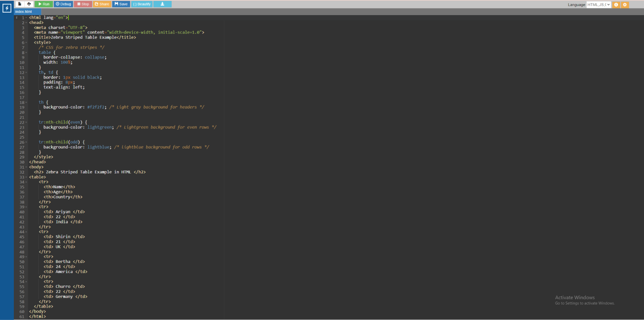Screen dimensions: 644x320
Task: Click the info marker in gutter at line 1
Action: (x=17, y=18)
